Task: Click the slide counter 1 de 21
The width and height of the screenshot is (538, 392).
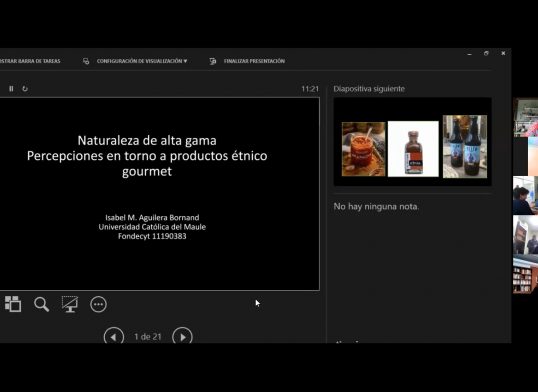Action: 148,337
